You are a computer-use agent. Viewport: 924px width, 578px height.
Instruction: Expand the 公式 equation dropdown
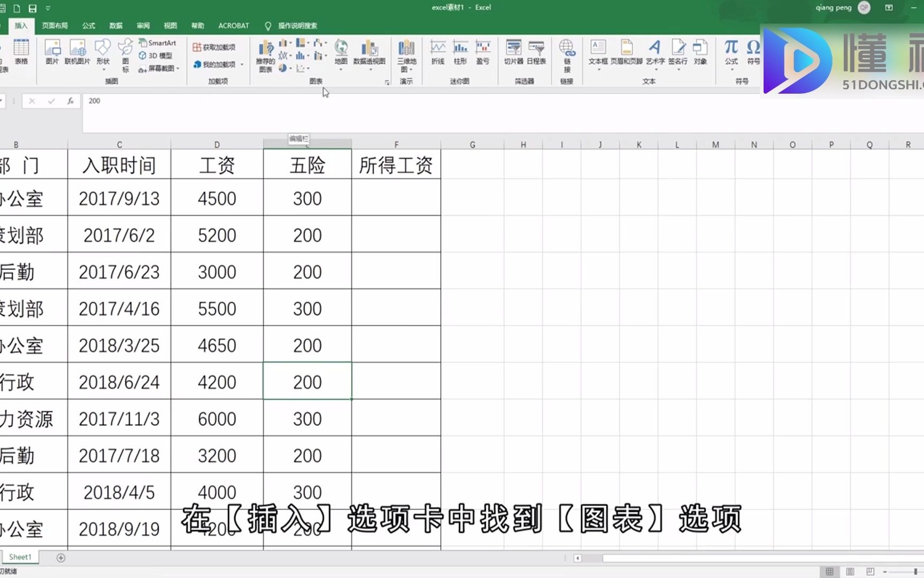pos(731,70)
